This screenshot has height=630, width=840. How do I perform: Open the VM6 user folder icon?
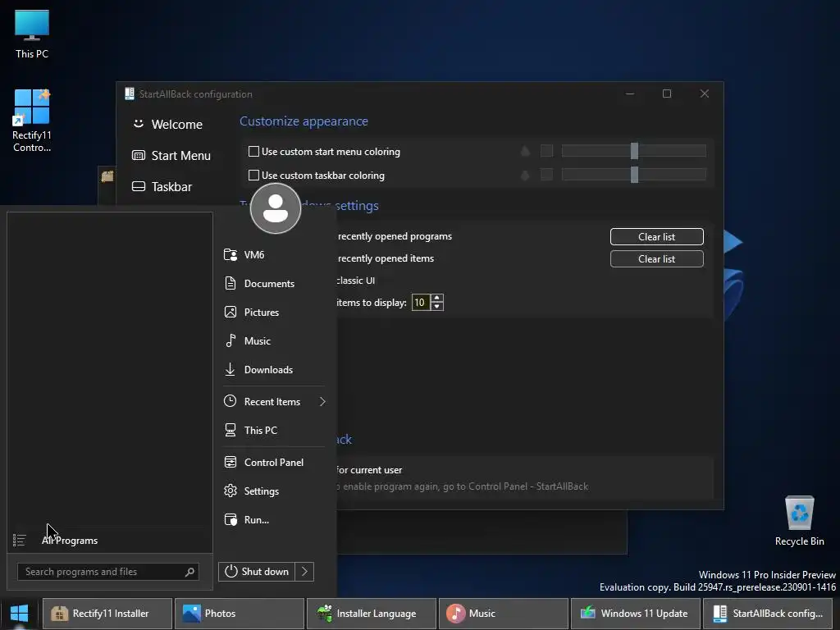coord(231,254)
